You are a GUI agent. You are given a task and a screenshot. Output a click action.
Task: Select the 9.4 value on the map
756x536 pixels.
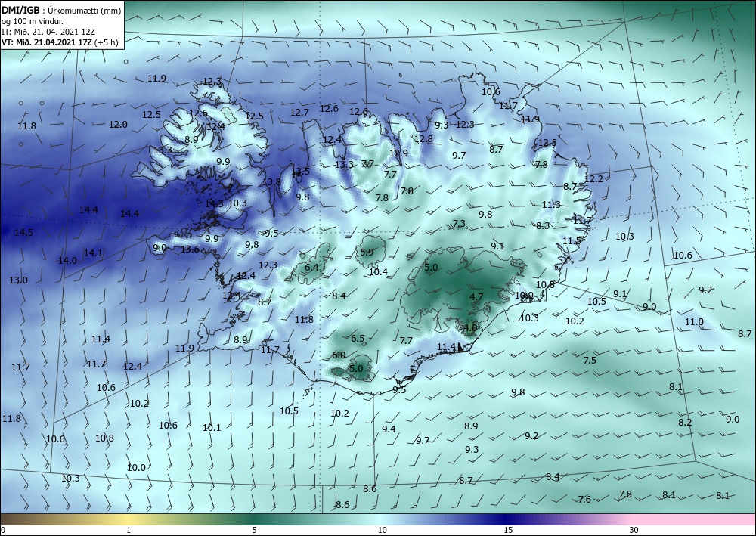point(389,429)
